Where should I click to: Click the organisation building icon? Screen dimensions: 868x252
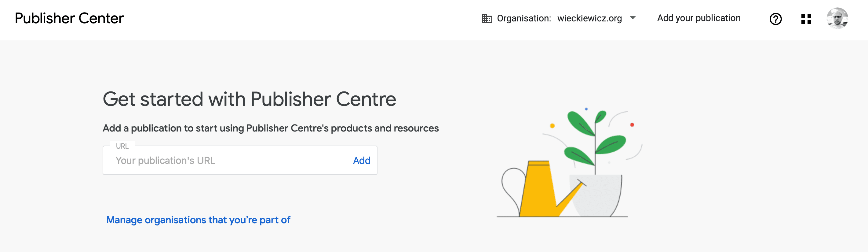487,18
